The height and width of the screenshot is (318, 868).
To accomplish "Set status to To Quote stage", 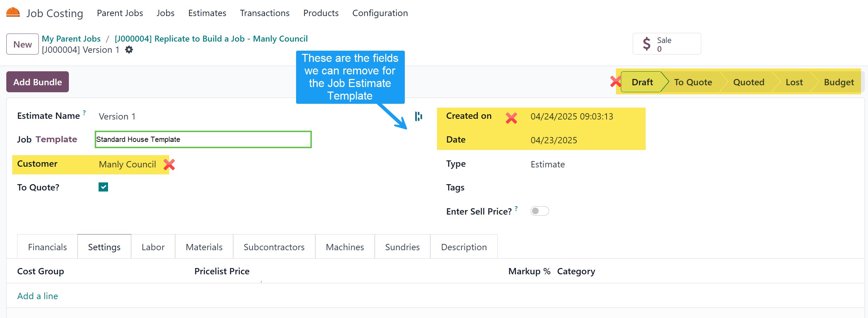I will coord(693,82).
